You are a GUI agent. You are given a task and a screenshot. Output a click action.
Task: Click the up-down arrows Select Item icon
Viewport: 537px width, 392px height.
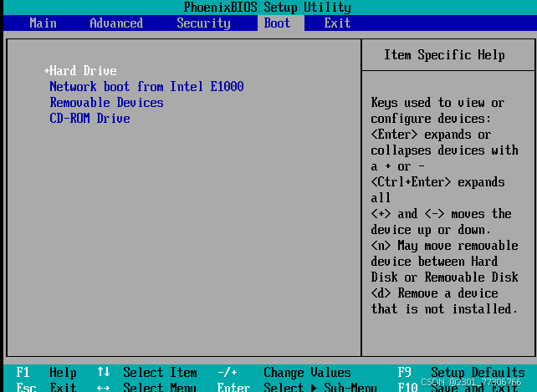tap(103, 372)
